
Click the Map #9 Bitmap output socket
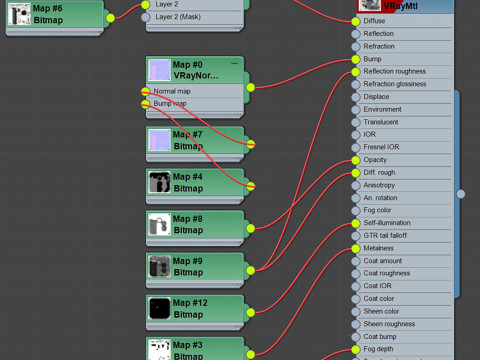[251, 270]
